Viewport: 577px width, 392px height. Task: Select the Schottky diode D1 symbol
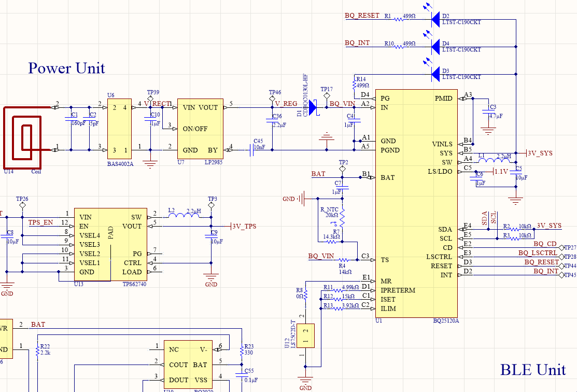pos(313,107)
